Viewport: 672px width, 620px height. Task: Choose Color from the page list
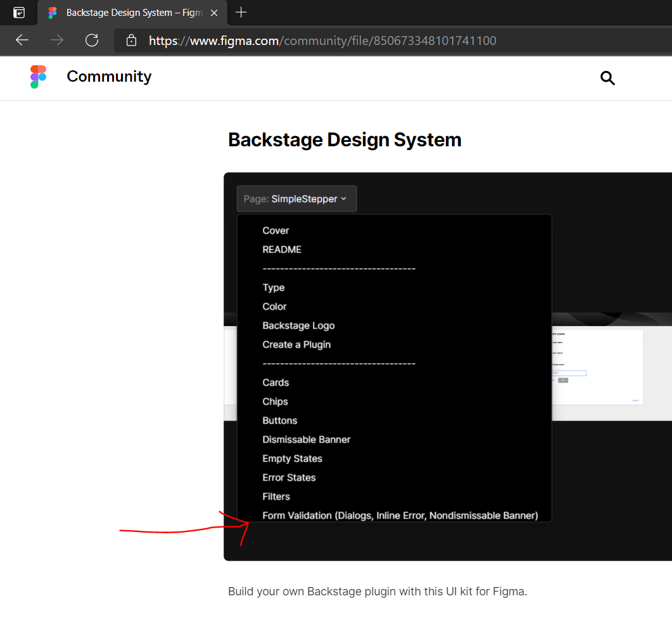coord(274,306)
